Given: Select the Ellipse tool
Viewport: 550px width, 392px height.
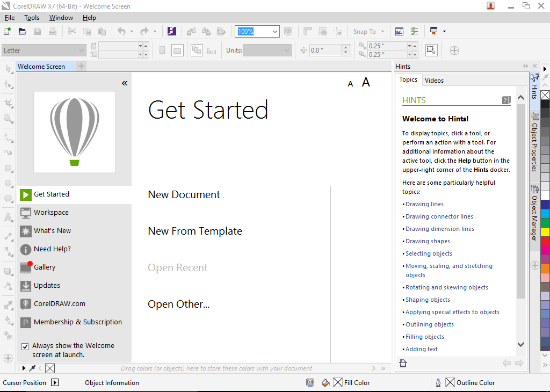Looking at the screenshot, I should point(9,183).
